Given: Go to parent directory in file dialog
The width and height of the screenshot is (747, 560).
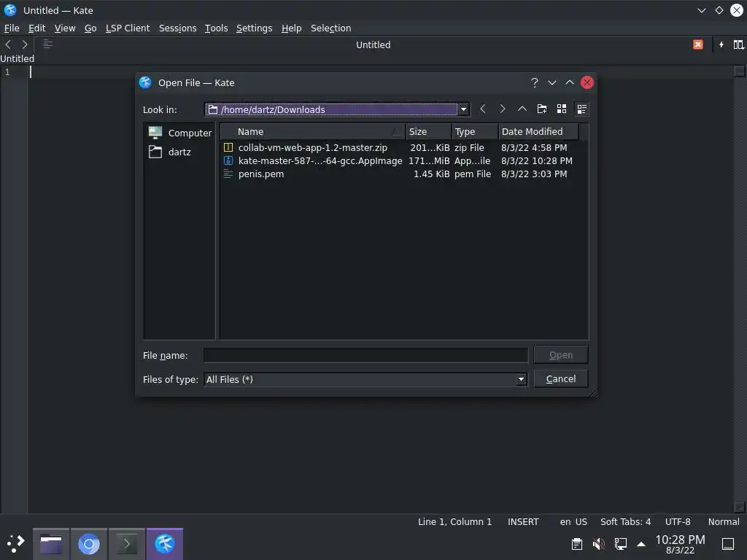Looking at the screenshot, I should coord(522,109).
